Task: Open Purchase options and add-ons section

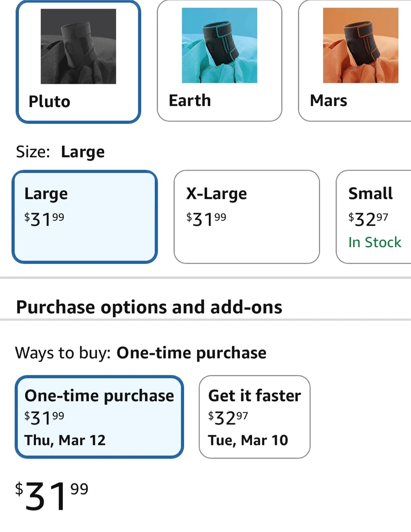Action: 149,307
